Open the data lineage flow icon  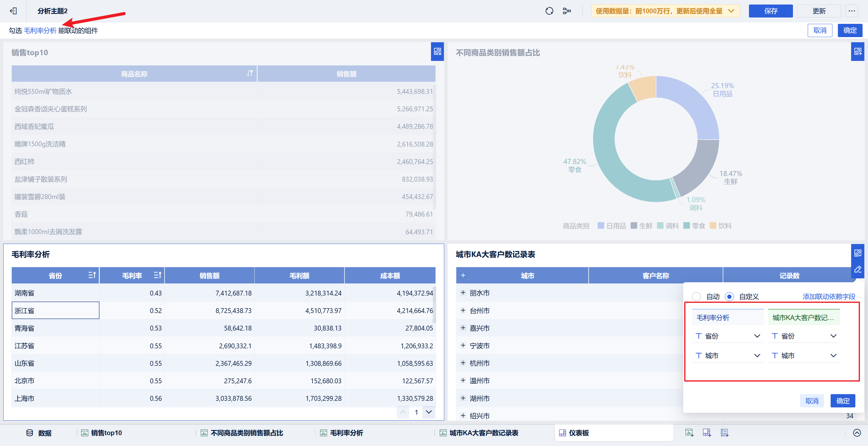pos(567,11)
